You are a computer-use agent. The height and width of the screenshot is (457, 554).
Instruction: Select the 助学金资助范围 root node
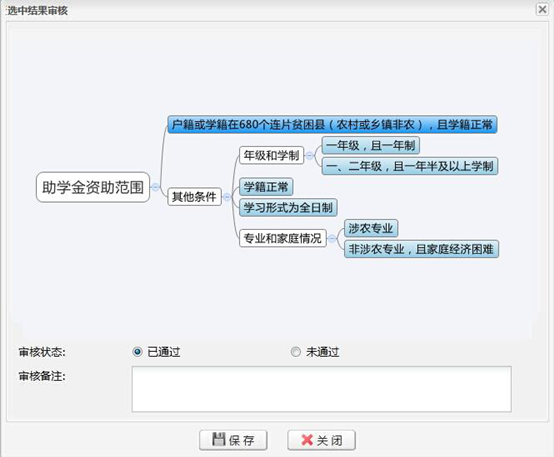pyautogui.click(x=93, y=187)
